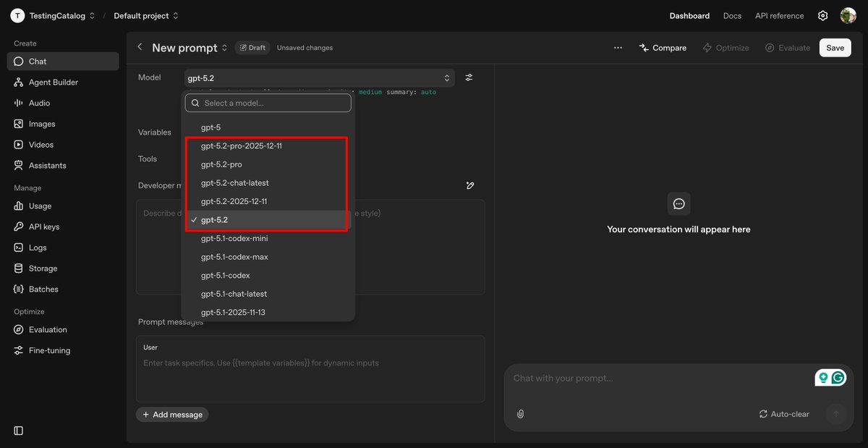Open settings gear in top bar
Viewport: 868px width, 448px height.
(x=822, y=16)
